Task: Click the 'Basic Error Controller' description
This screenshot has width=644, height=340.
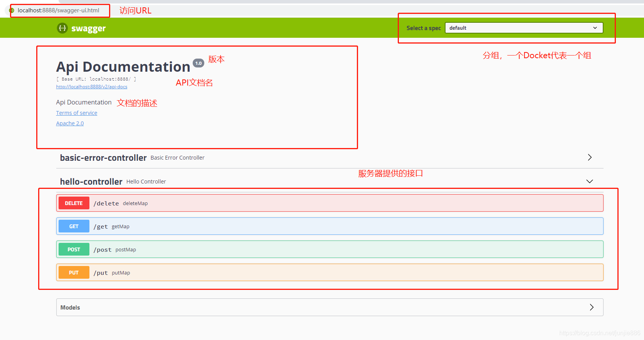Action: pos(178,158)
